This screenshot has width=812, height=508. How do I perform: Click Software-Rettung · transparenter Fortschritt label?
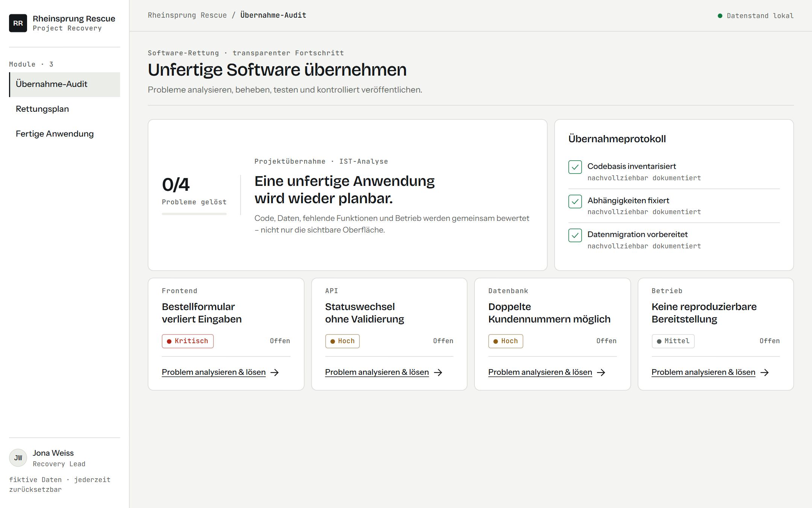pos(246,53)
